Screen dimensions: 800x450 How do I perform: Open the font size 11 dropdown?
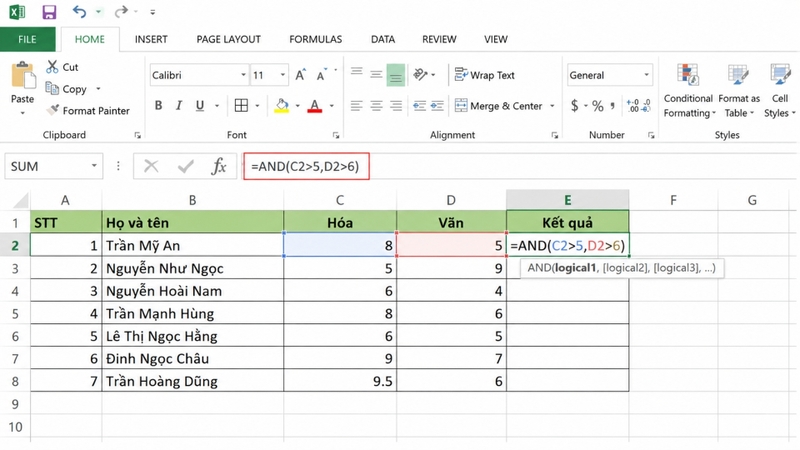point(283,75)
